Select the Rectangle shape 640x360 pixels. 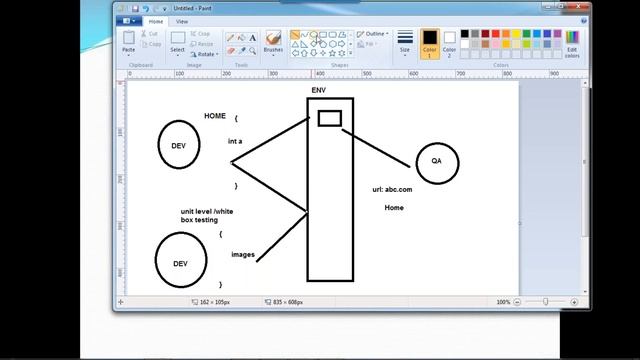tap(323, 35)
